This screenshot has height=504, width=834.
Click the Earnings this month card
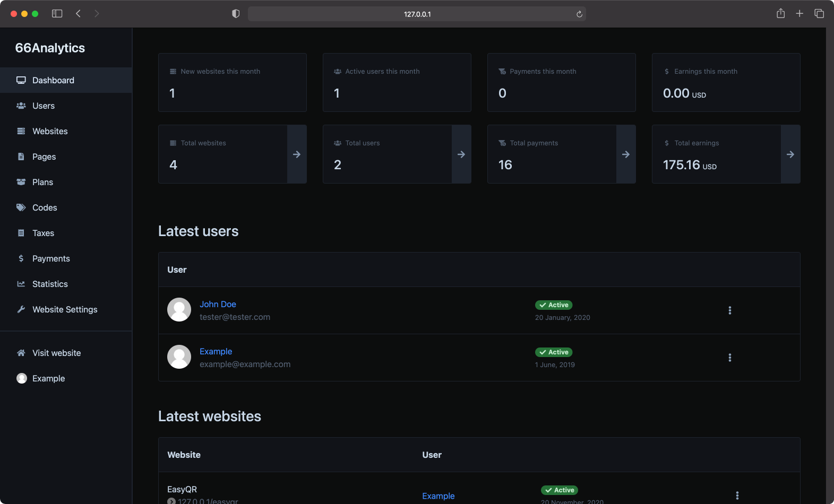click(726, 82)
